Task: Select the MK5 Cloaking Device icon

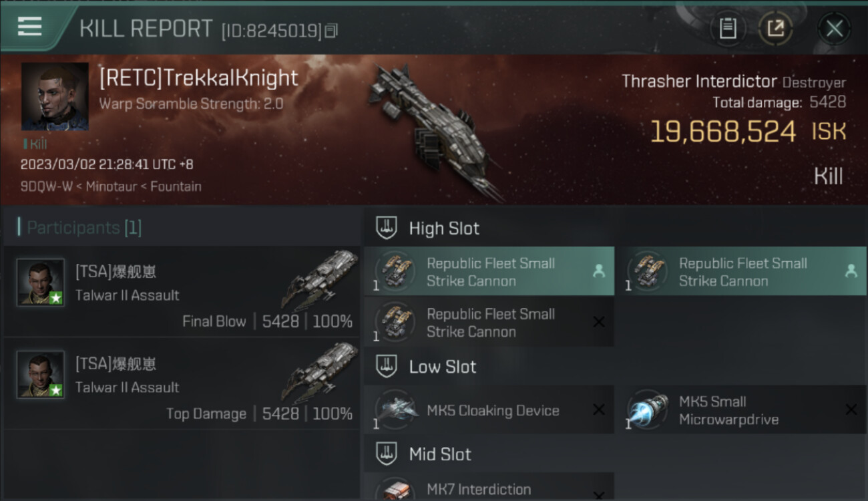Action: pos(396,409)
